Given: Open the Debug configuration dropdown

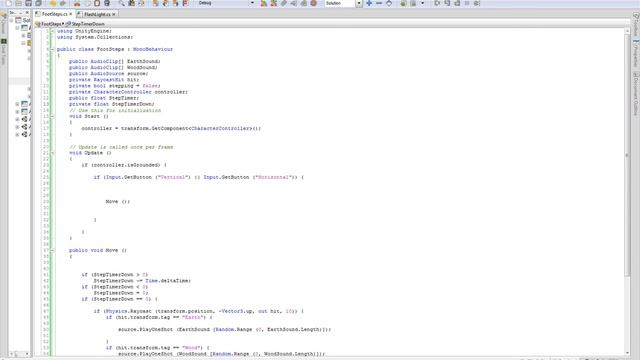Looking at the screenshot, I should tap(227, 3).
